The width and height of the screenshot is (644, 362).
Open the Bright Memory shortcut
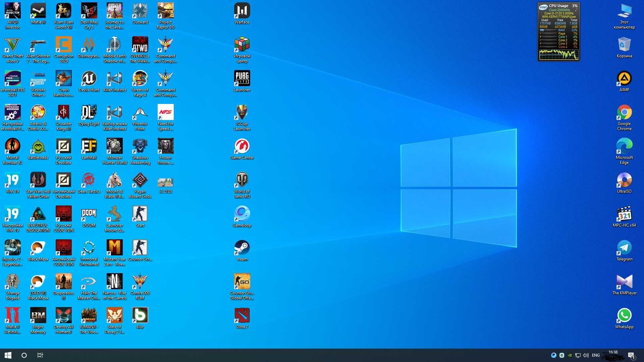[38, 320]
